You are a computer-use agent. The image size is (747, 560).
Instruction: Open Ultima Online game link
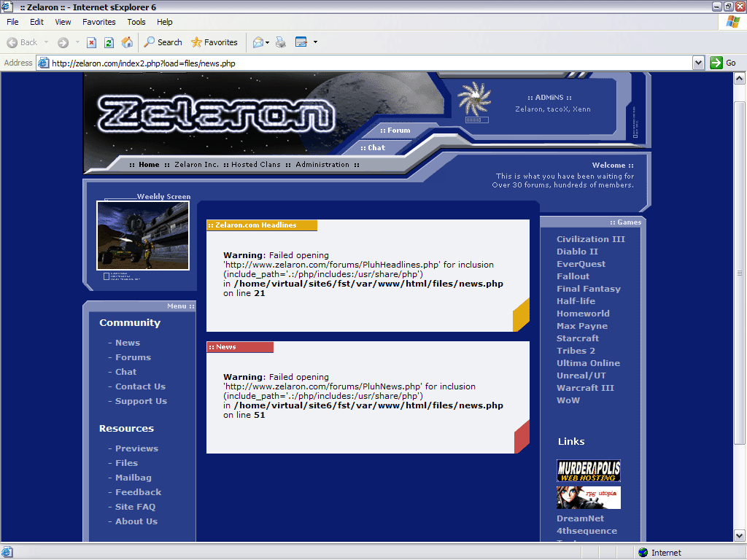pyautogui.click(x=589, y=363)
